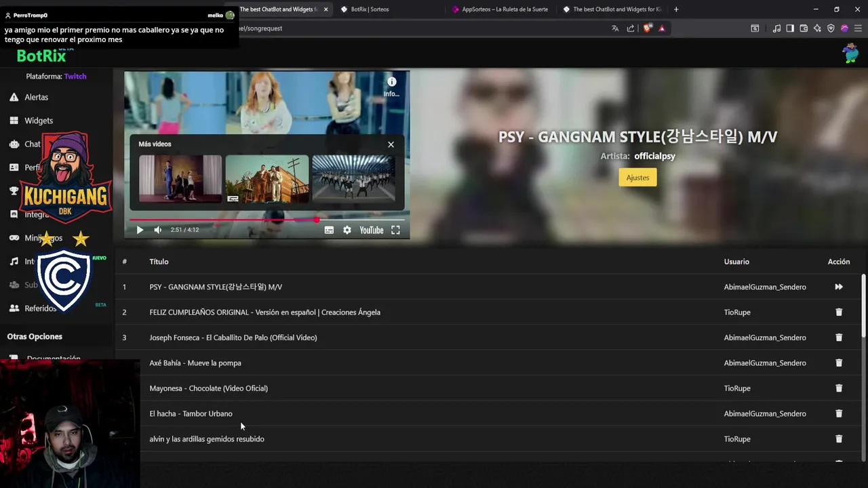The width and height of the screenshot is (868, 488).
Task: Delete El hacha Tambor Urbano request
Action: (x=839, y=413)
